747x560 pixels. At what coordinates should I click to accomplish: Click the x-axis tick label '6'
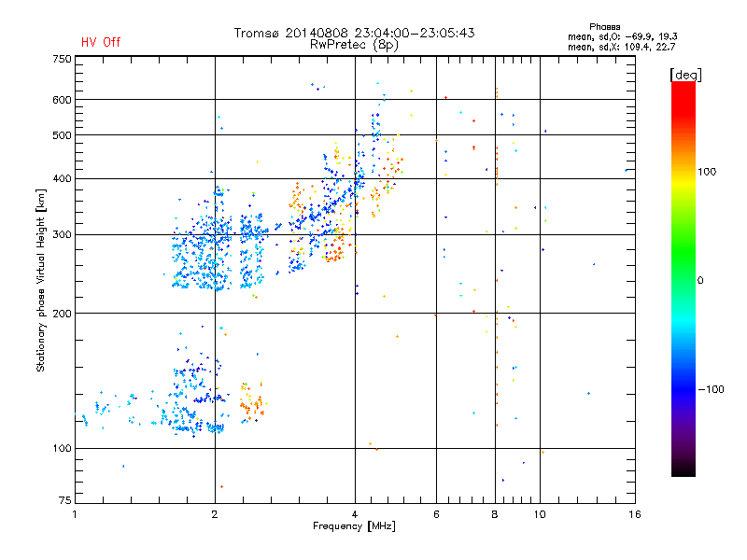(x=436, y=514)
